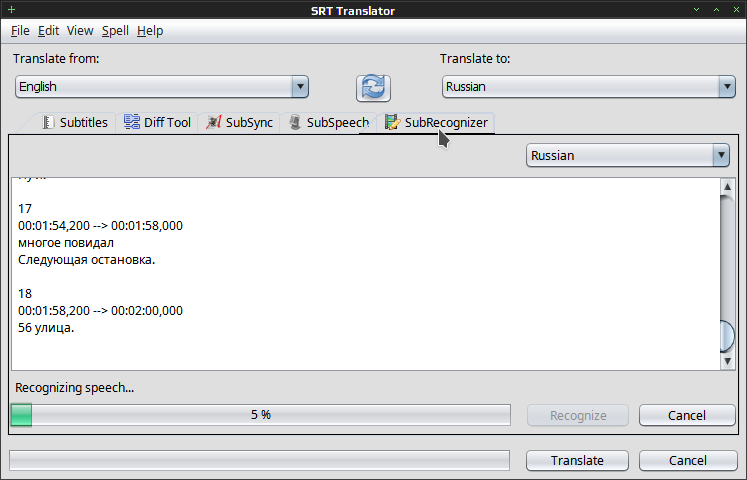Switch to the SubSpeech tab
This screenshot has width=747, height=480.
[x=329, y=122]
